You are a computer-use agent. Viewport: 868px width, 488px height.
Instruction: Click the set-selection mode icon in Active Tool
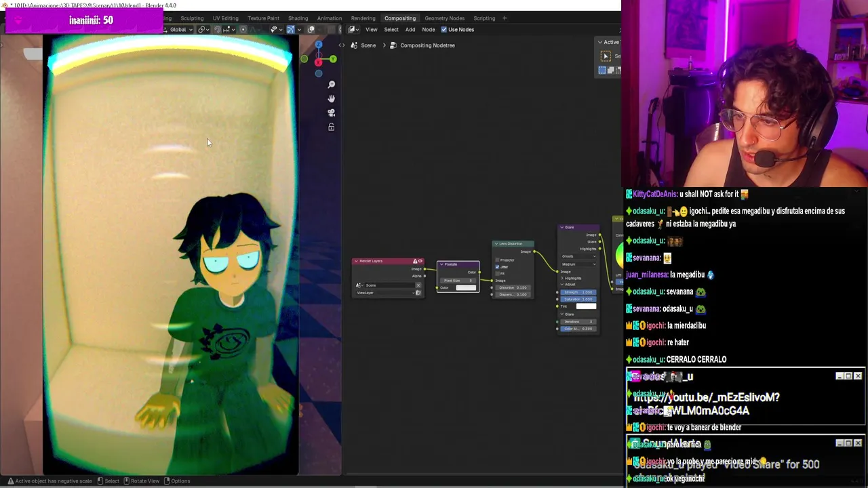pos(602,70)
